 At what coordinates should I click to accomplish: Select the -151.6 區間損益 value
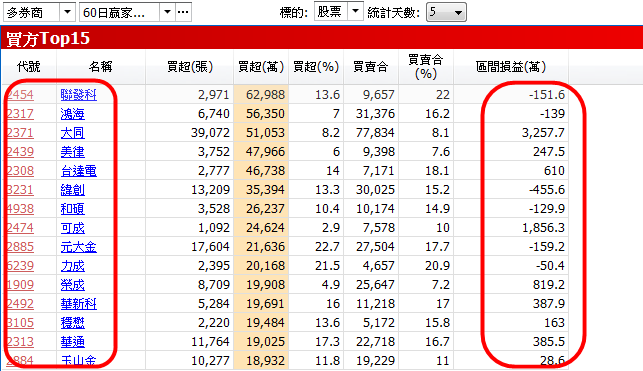(547, 95)
